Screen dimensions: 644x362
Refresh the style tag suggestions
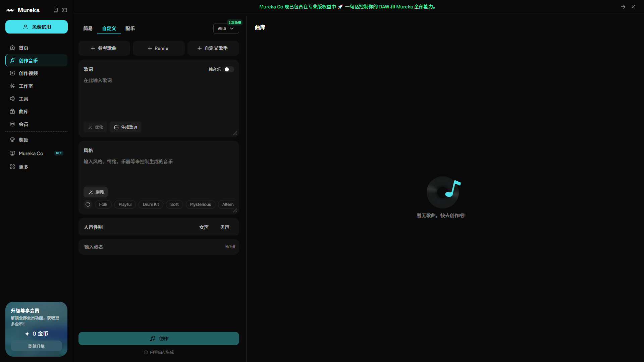pos(88,204)
